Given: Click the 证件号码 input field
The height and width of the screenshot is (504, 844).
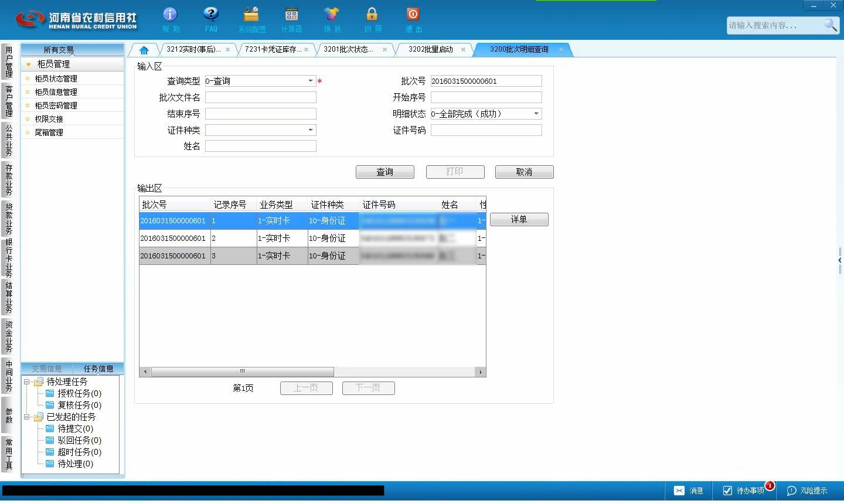Looking at the screenshot, I should tap(486, 130).
